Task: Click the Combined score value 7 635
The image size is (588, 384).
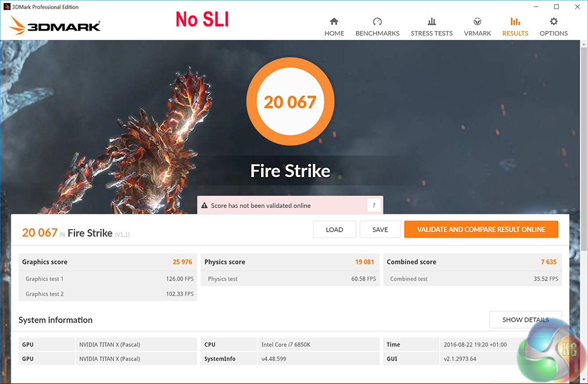Action: tap(548, 262)
